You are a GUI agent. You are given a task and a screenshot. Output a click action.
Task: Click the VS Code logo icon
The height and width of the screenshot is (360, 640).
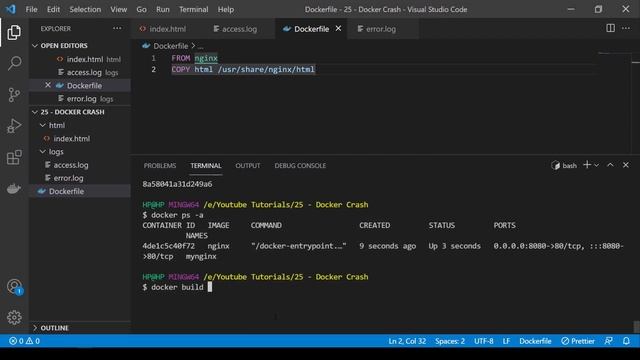[11, 9]
